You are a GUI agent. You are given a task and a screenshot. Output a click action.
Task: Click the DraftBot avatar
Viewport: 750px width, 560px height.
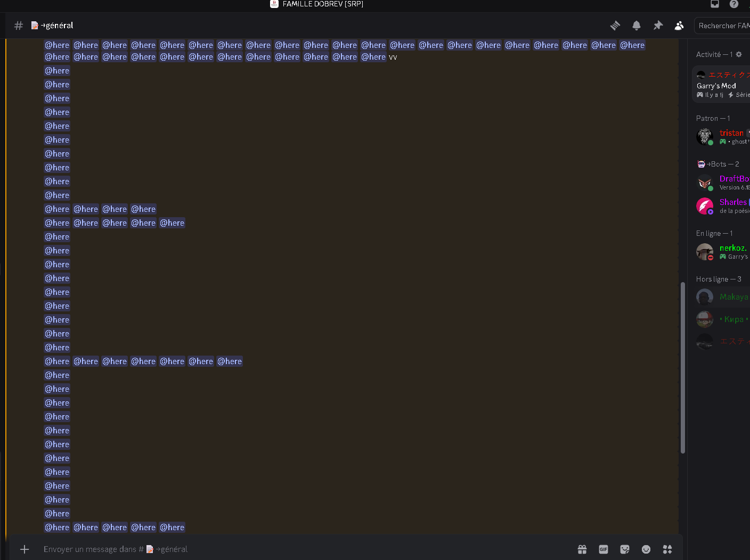705,183
